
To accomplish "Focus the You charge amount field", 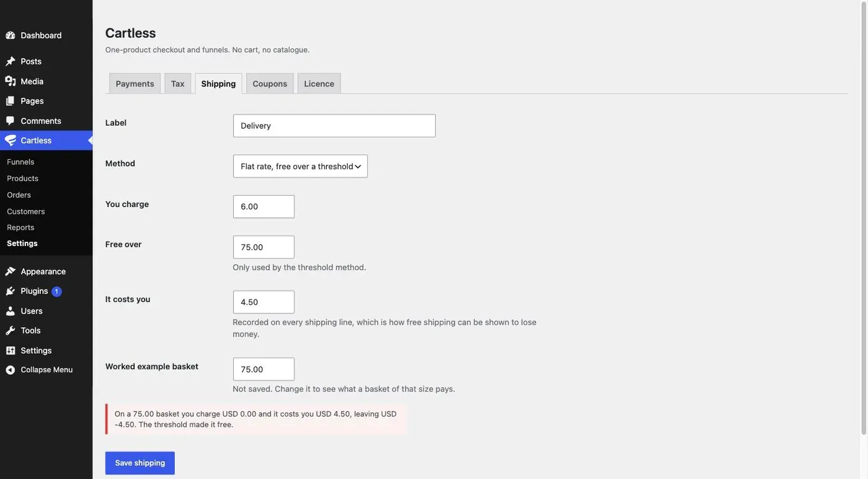I will tap(263, 206).
